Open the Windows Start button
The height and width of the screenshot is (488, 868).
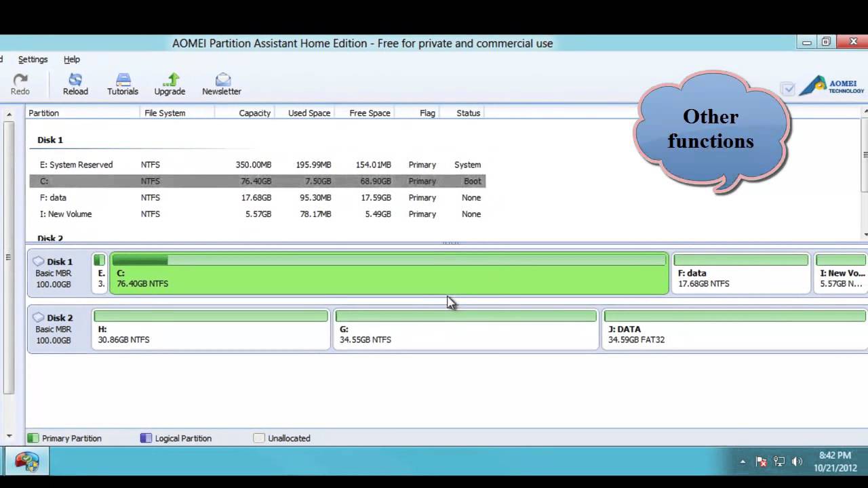pyautogui.click(x=27, y=462)
